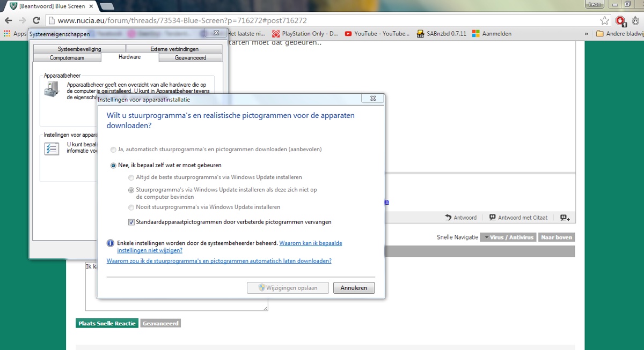
Task: Click the Apparaatbeheer device manager icon
Action: 52,90
